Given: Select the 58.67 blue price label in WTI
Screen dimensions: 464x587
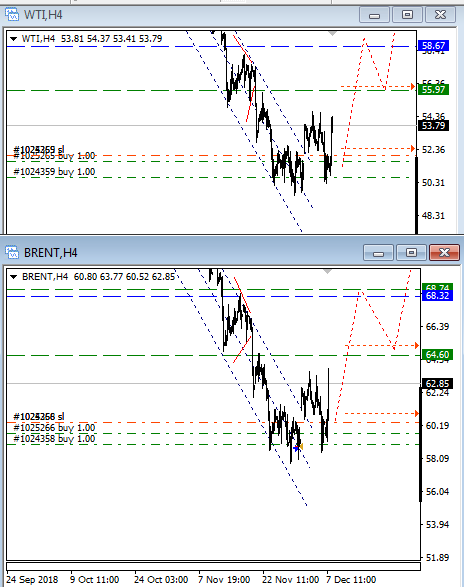Looking at the screenshot, I should (433, 46).
